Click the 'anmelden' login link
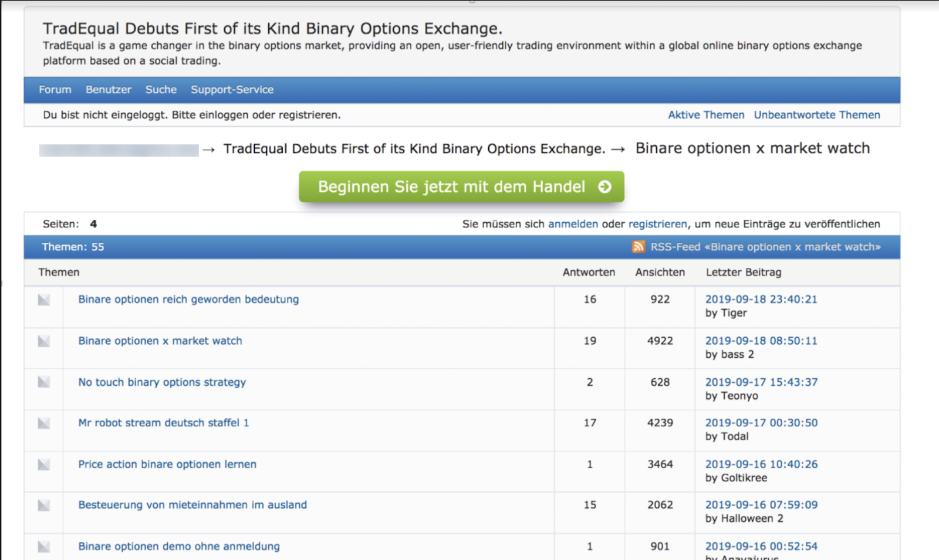 (x=573, y=224)
